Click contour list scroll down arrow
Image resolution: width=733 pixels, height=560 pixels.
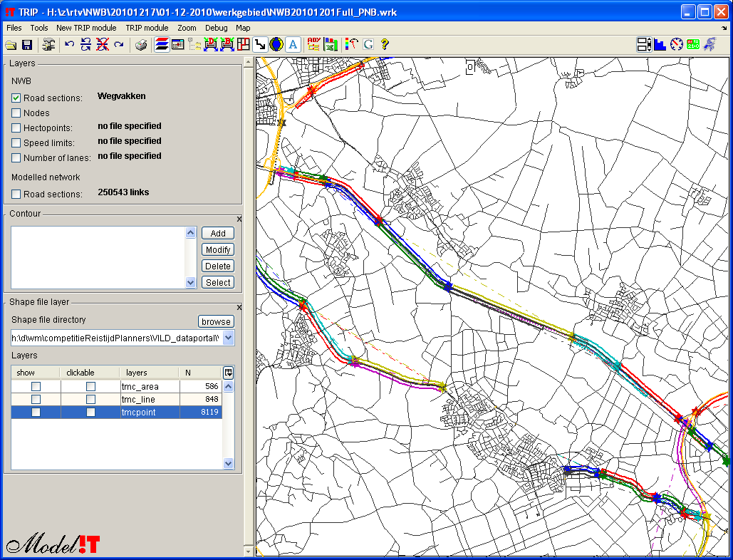tap(190, 282)
